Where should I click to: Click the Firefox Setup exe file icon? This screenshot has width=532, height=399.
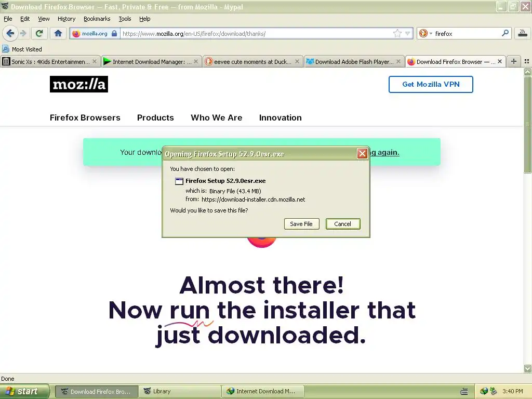tap(179, 181)
